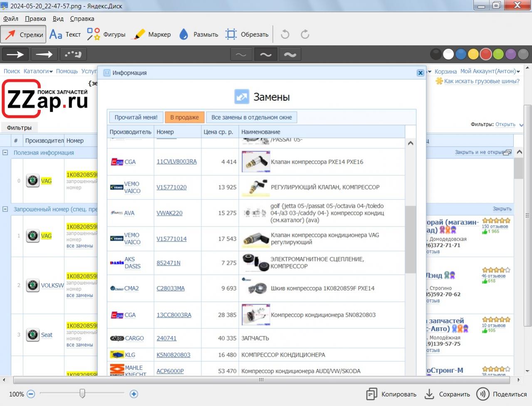This screenshot has height=406, width=532.
Task: Open the Корзина link
Action: click(x=445, y=72)
